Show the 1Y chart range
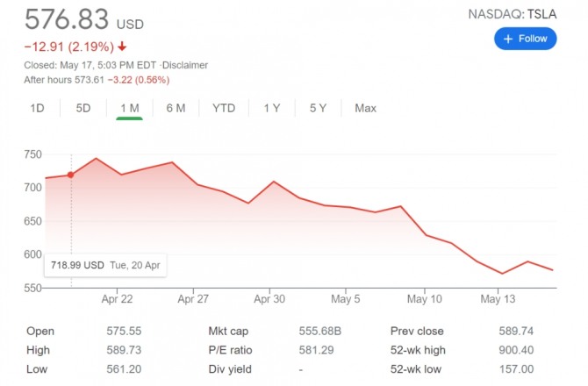The image size is (588, 386). (x=271, y=108)
